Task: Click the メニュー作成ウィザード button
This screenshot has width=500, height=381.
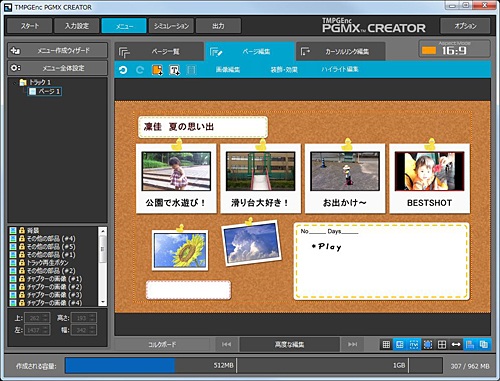Action: point(57,50)
